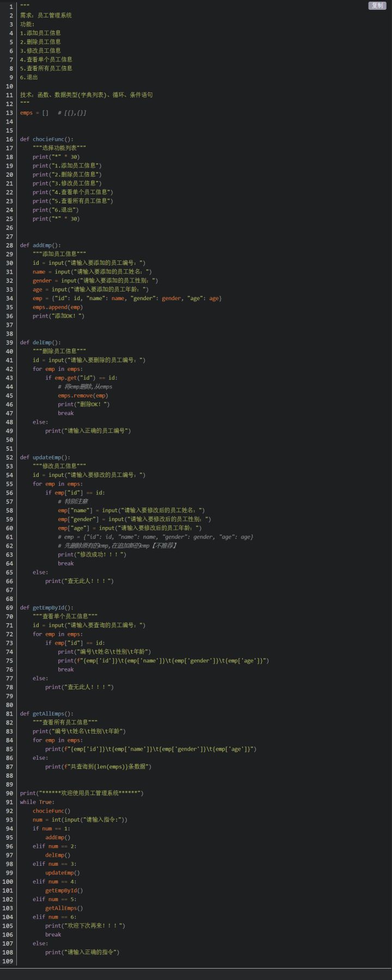Click the "# 特别注意" comment
392x980 pixels.
[73, 501]
